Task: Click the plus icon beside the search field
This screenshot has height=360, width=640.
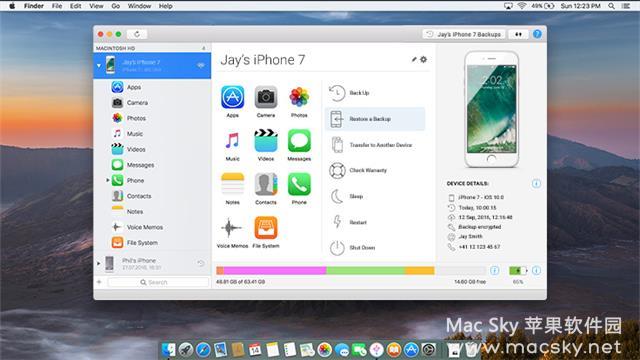Action: pyautogui.click(x=99, y=282)
